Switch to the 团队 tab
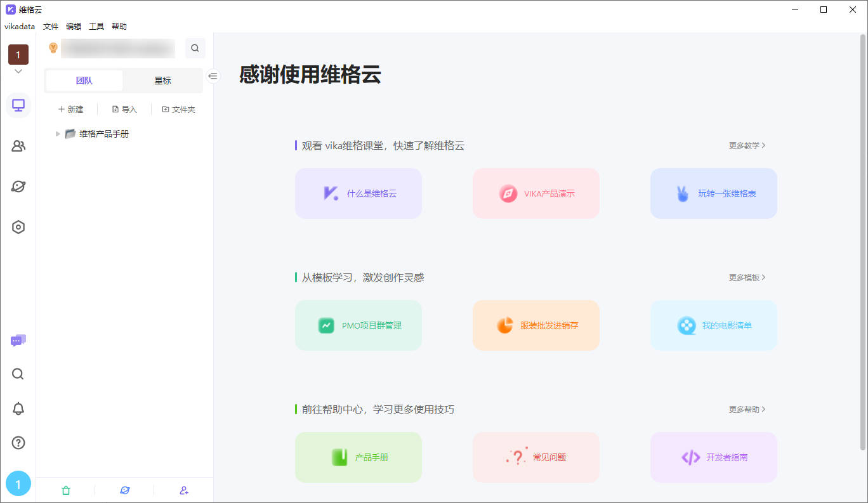Viewport: 868px width, 503px height. [84, 81]
